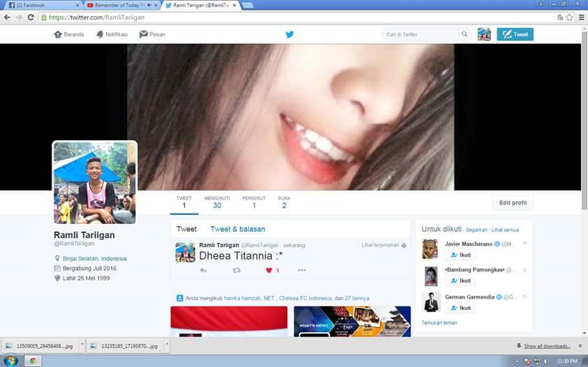Open the Mengikuti 30 following count
The image size is (588, 367).
coord(217,202)
